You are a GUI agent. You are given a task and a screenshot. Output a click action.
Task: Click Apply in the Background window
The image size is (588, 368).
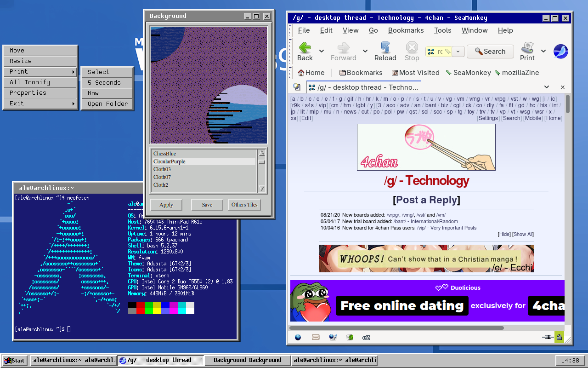pos(166,205)
